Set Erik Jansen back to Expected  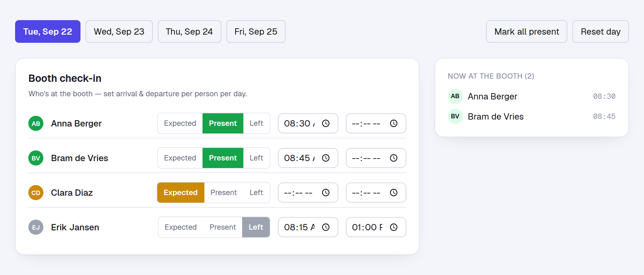click(x=180, y=227)
